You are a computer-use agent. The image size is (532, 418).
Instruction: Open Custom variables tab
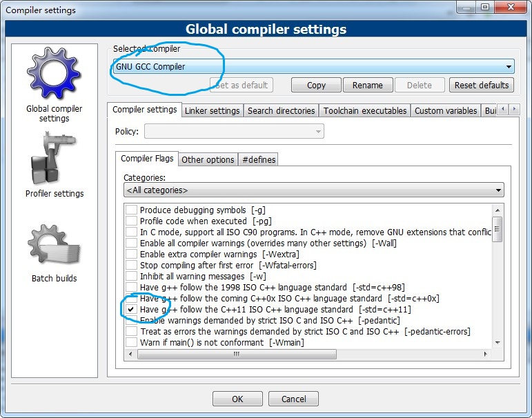pos(446,110)
